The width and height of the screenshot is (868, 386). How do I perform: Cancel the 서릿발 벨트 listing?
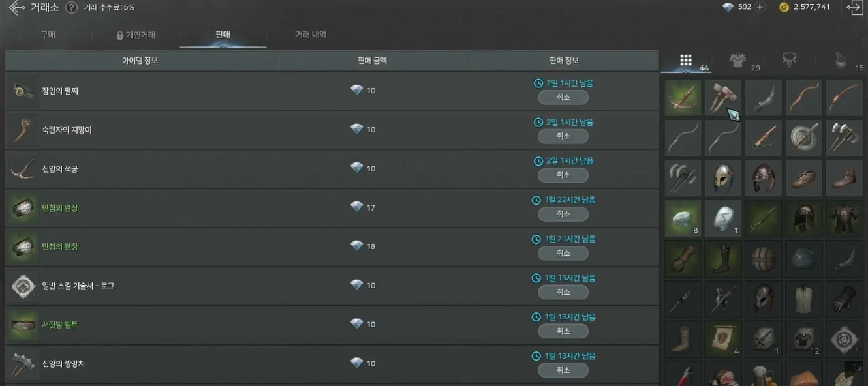[x=563, y=331]
